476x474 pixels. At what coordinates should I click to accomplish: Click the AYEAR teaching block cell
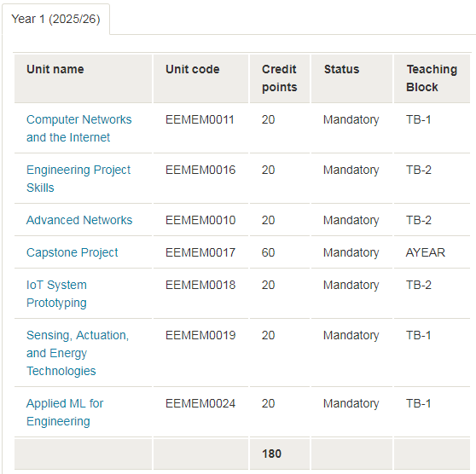click(x=426, y=252)
